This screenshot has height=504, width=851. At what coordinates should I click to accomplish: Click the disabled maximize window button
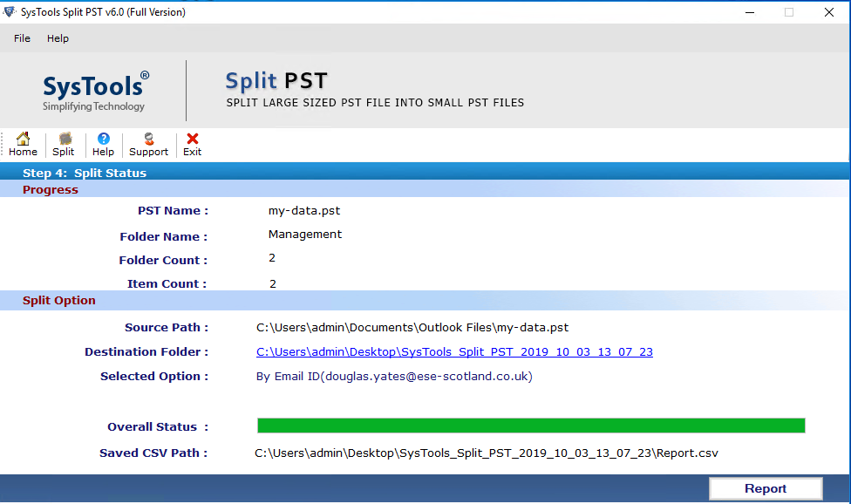(789, 12)
